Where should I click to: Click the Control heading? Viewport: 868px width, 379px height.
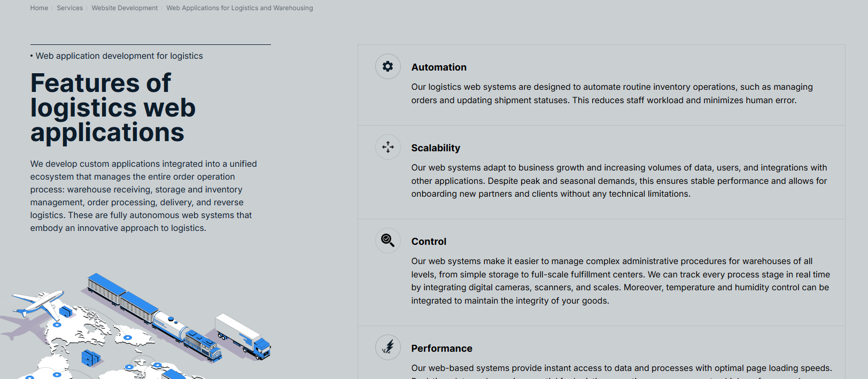point(429,242)
